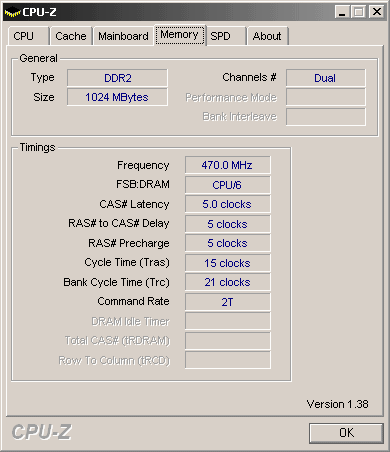Image resolution: width=390 pixels, height=452 pixels.
Task: Click the 1024 MBytes size field
Action: tap(117, 97)
